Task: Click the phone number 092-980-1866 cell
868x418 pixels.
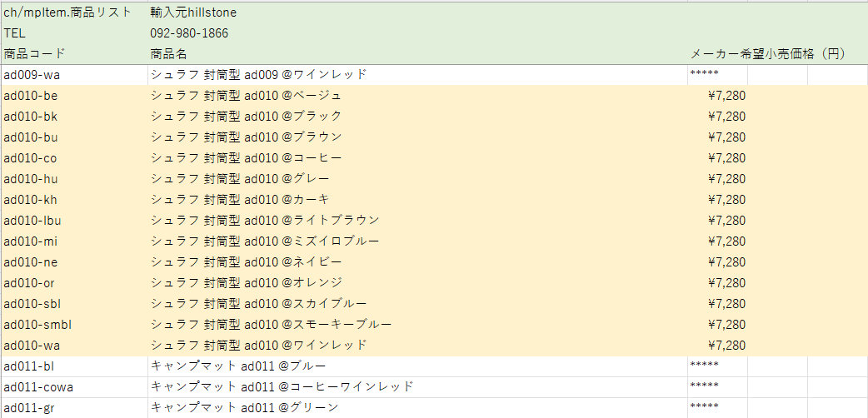Action: click(189, 33)
